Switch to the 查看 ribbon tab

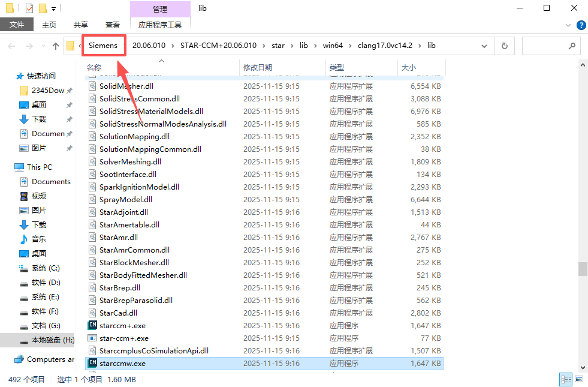coord(112,25)
